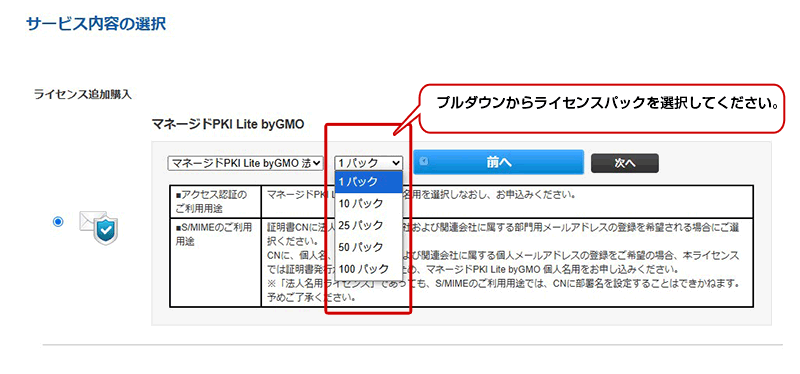Click the サービス内容の選択 heading
Screen dimensions: 800x374
click(96, 24)
